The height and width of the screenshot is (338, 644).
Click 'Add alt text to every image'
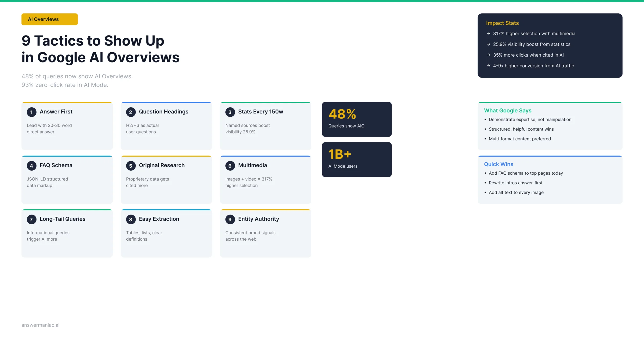(x=516, y=193)
